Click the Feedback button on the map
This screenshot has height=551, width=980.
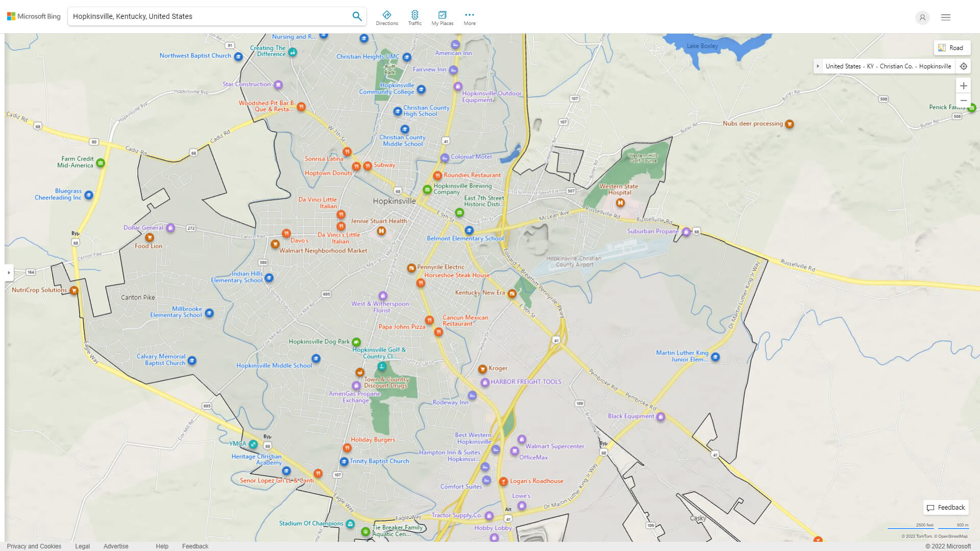(945, 507)
